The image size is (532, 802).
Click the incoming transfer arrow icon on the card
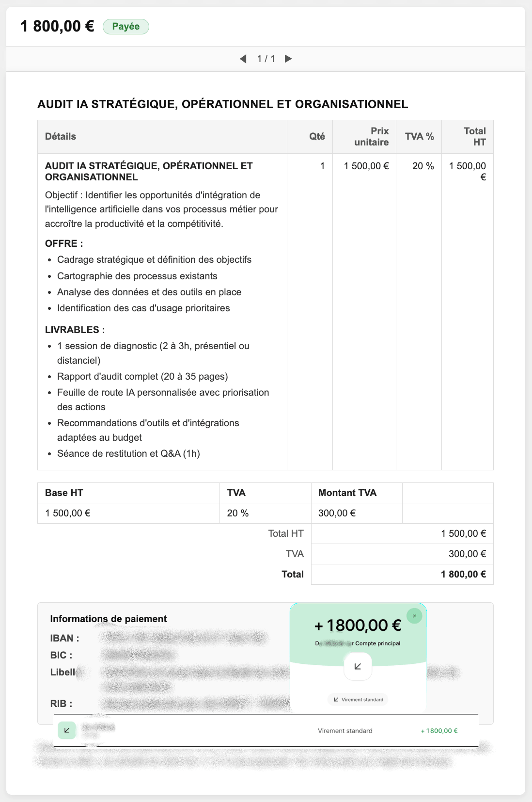pyautogui.click(x=358, y=666)
